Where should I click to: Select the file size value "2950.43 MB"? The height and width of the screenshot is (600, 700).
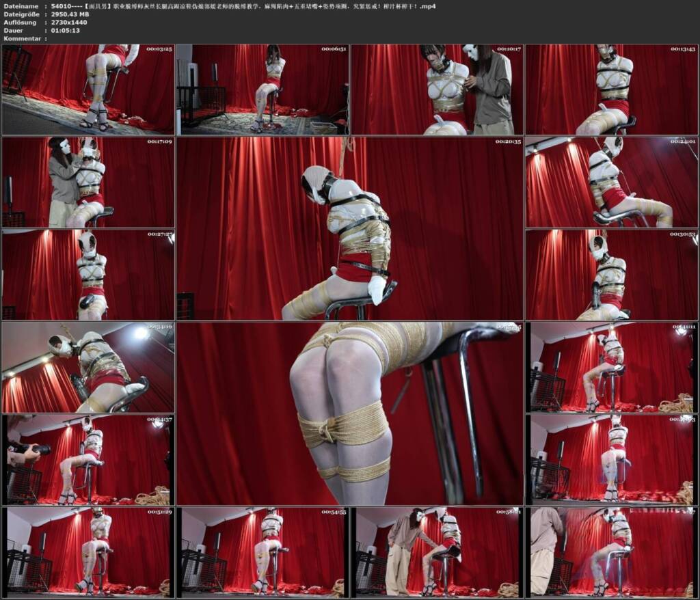[70, 14]
